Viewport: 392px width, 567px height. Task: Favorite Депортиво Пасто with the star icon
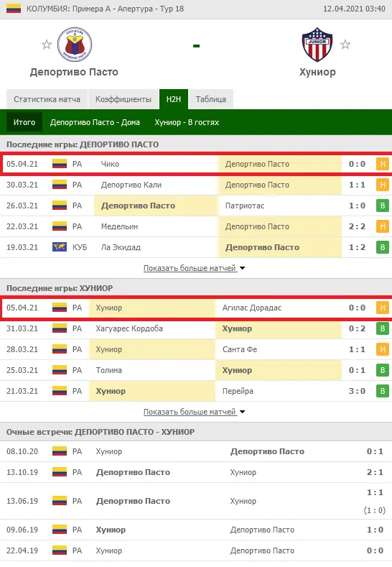pos(47,45)
